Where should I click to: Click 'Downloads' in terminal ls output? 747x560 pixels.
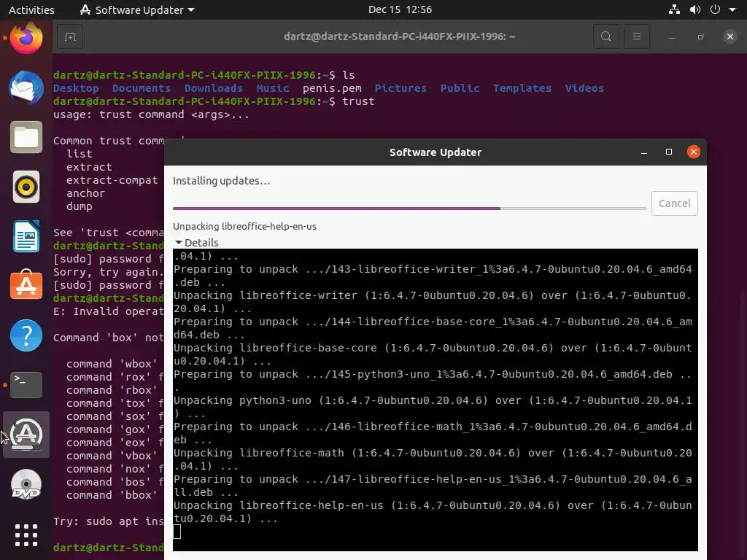(214, 88)
